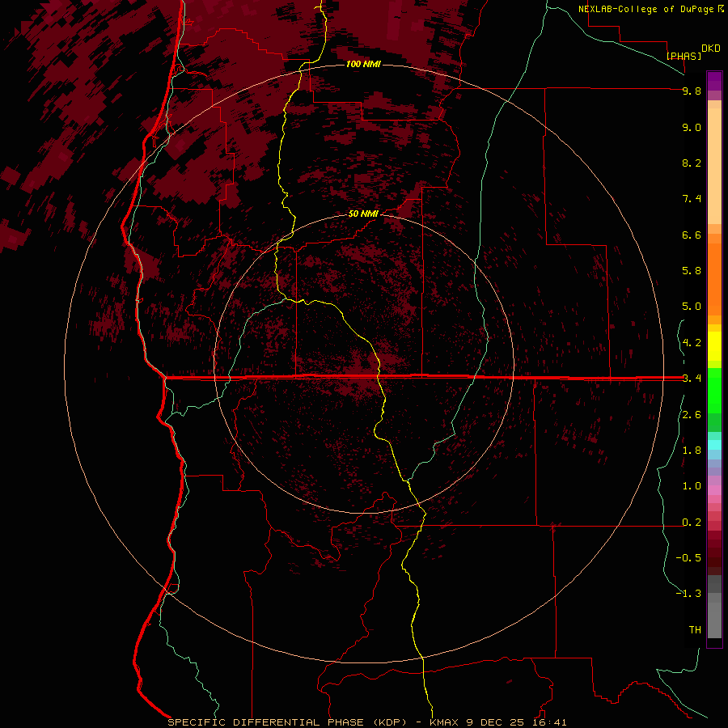
Task: Click the -0.5 scale value
Action: pos(688,558)
